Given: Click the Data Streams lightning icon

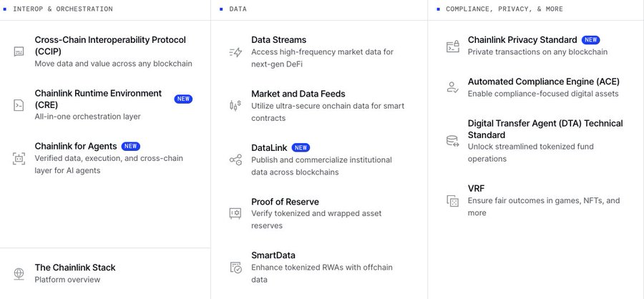Looking at the screenshot, I should pos(235,52).
